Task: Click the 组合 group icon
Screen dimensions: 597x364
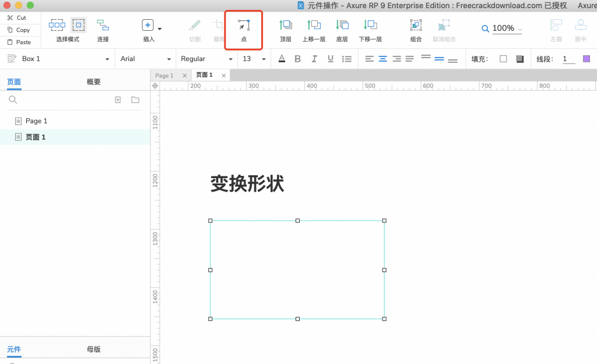Action: point(416,25)
